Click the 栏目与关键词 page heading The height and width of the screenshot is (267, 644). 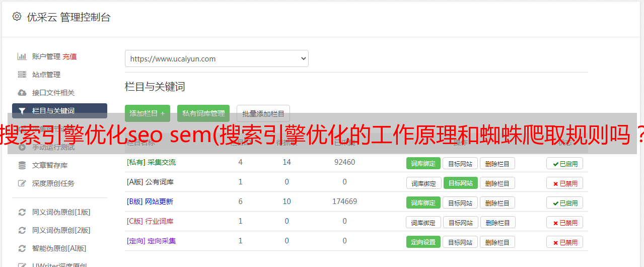coord(155,87)
